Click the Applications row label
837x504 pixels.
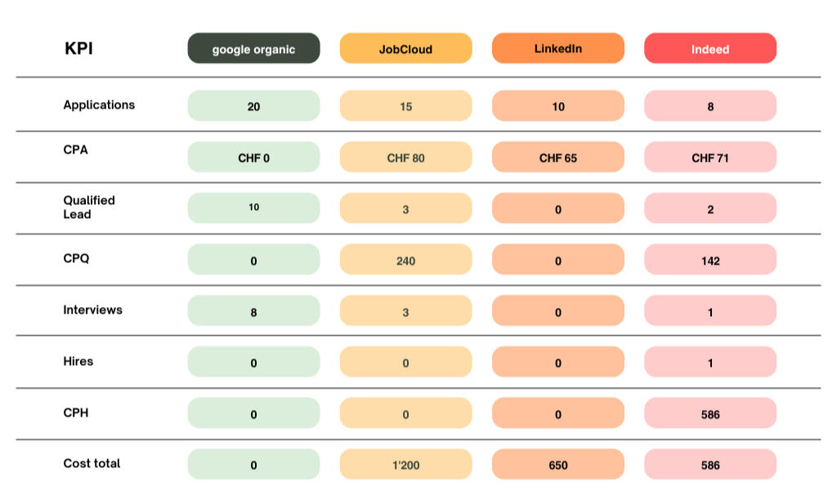pyautogui.click(x=99, y=105)
